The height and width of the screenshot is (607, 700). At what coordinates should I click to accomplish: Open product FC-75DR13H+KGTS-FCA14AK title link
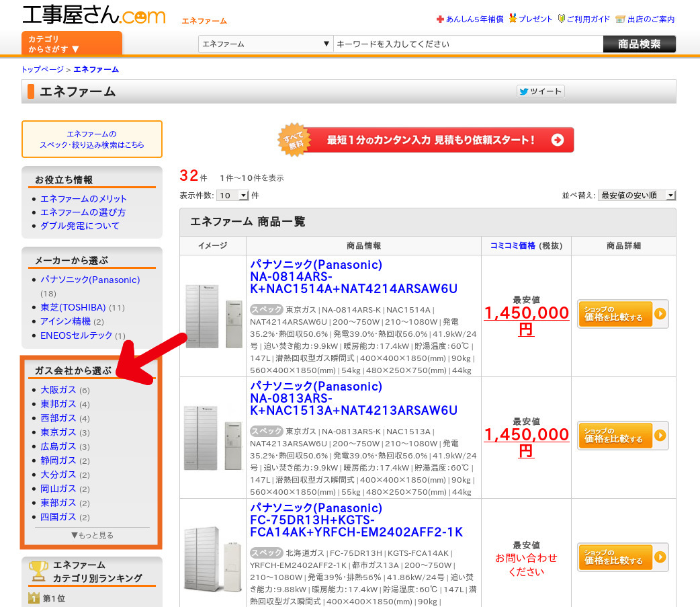(x=356, y=520)
